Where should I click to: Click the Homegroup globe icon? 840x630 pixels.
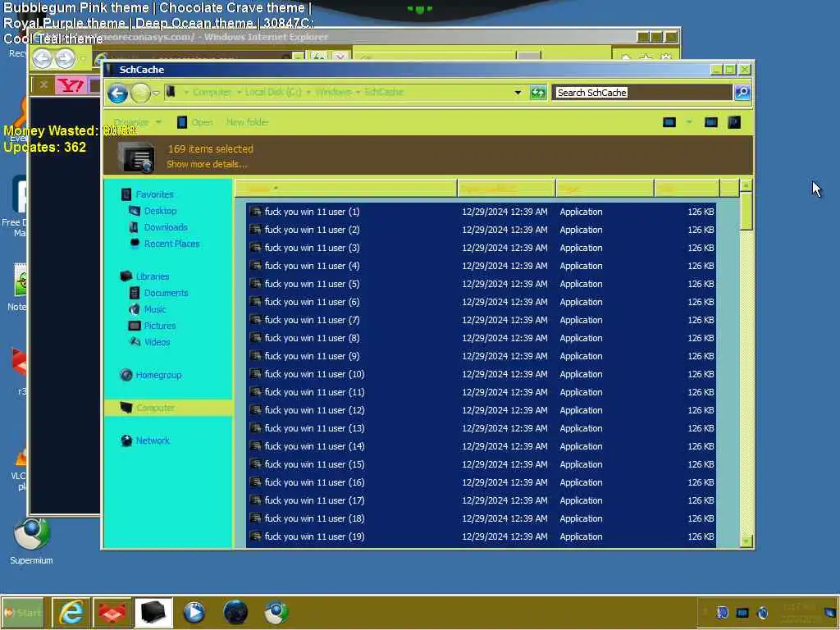(126, 375)
